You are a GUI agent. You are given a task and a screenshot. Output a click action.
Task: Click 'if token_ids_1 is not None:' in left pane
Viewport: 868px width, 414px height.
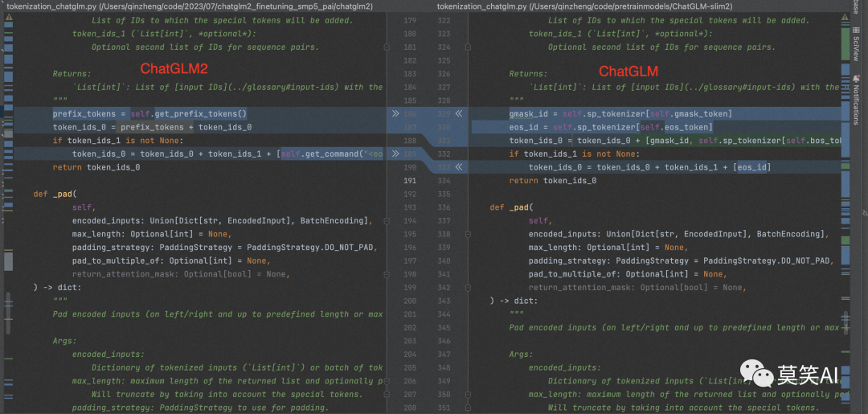click(x=118, y=140)
